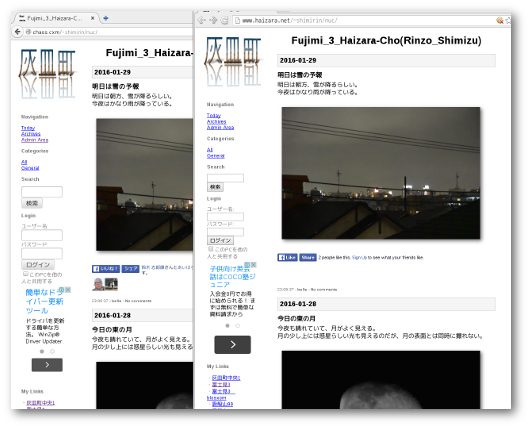Click ad next arrow in right window
This screenshot has width=530, height=428.
233,344
